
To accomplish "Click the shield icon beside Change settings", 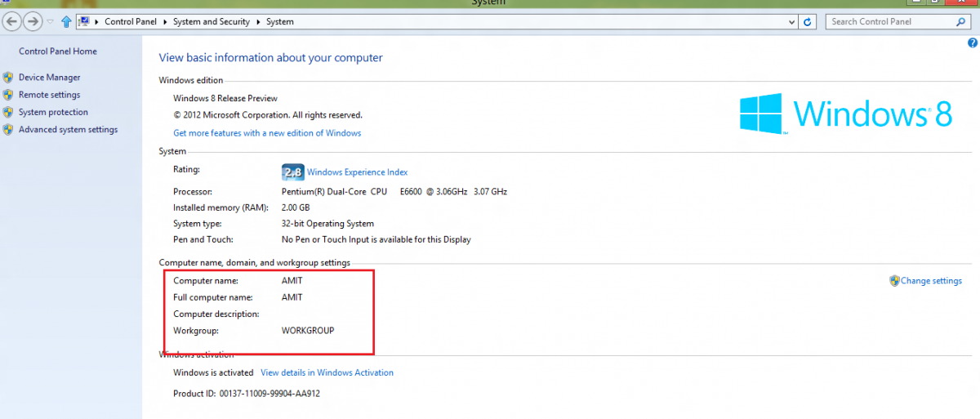I will (x=894, y=281).
